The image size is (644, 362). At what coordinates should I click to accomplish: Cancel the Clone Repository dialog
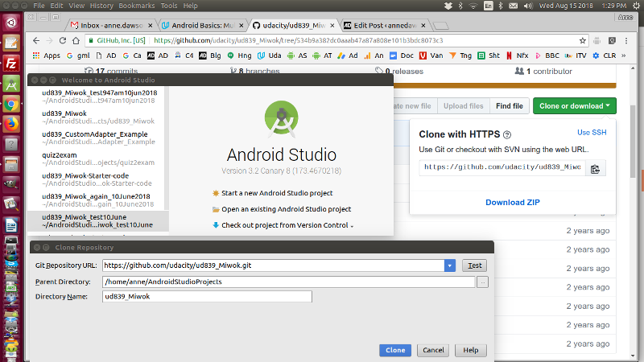click(433, 350)
